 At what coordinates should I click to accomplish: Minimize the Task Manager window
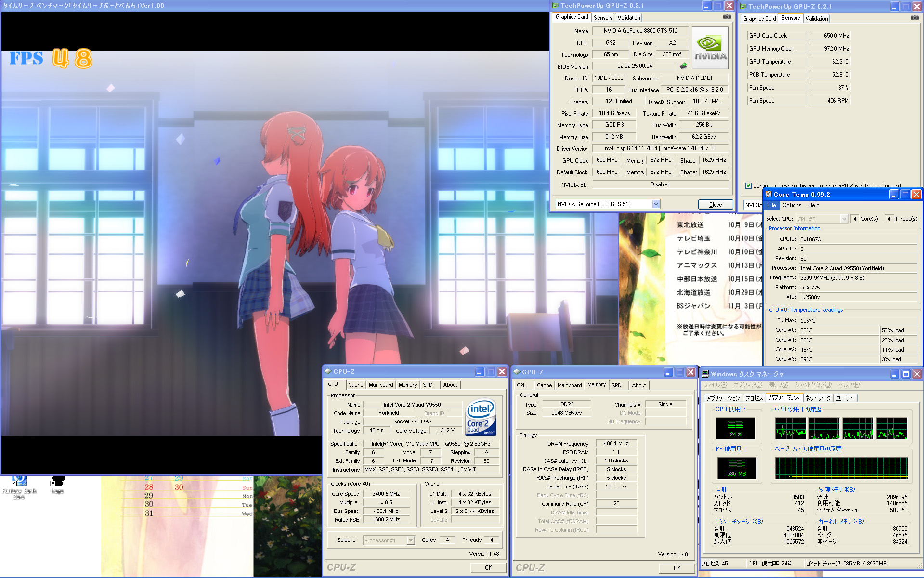coord(895,374)
